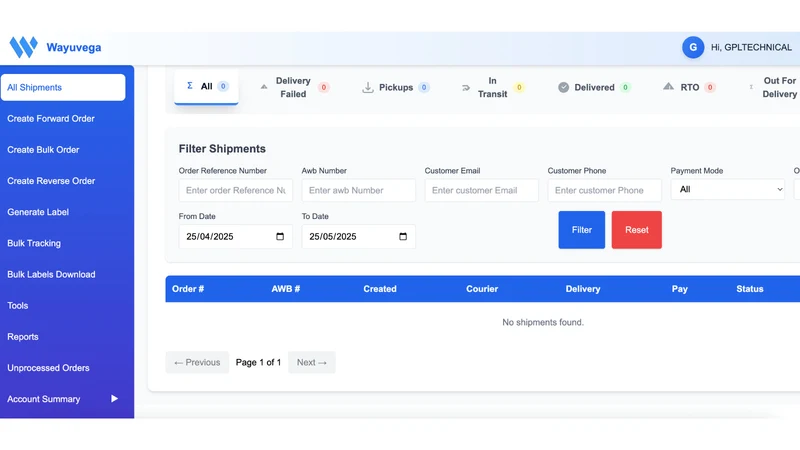Open the To Date calendar picker icon
The image size is (800, 450).
(403, 236)
